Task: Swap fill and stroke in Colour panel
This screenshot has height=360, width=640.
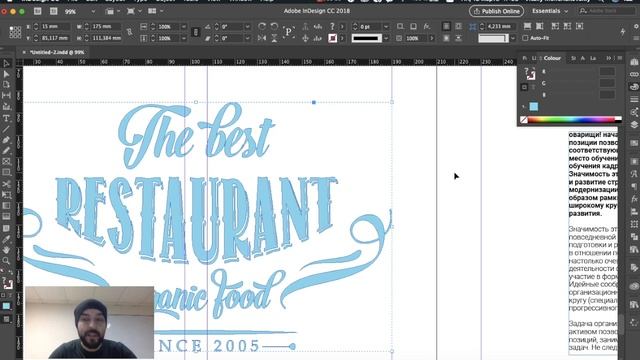Action: pyautogui.click(x=533, y=70)
